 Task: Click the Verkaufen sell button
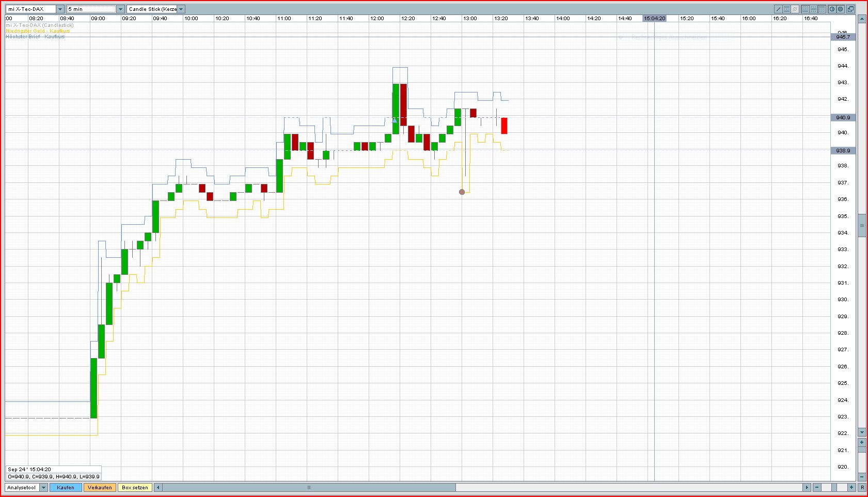(100, 487)
